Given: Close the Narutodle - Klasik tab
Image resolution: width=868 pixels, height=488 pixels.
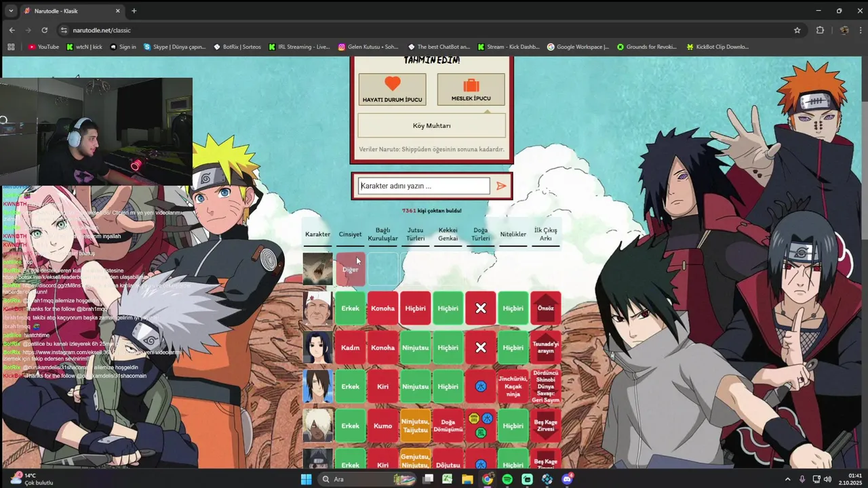Looking at the screenshot, I should click(x=118, y=11).
